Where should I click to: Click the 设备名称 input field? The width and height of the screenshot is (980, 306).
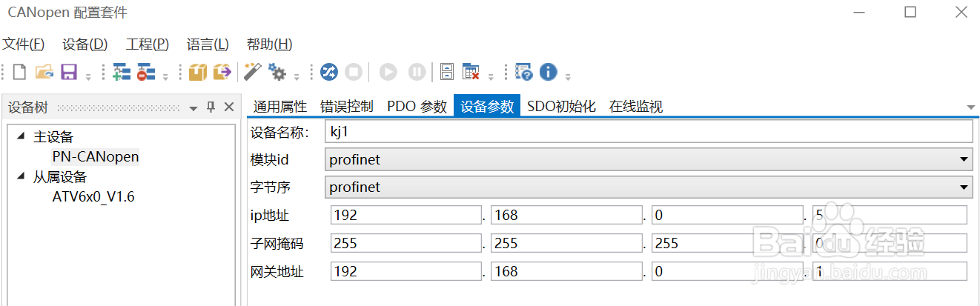pos(648,132)
